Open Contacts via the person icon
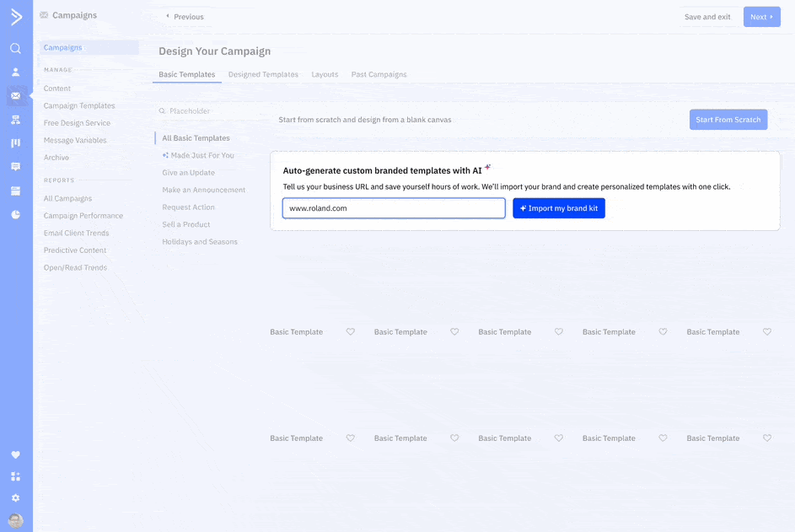 pos(15,72)
